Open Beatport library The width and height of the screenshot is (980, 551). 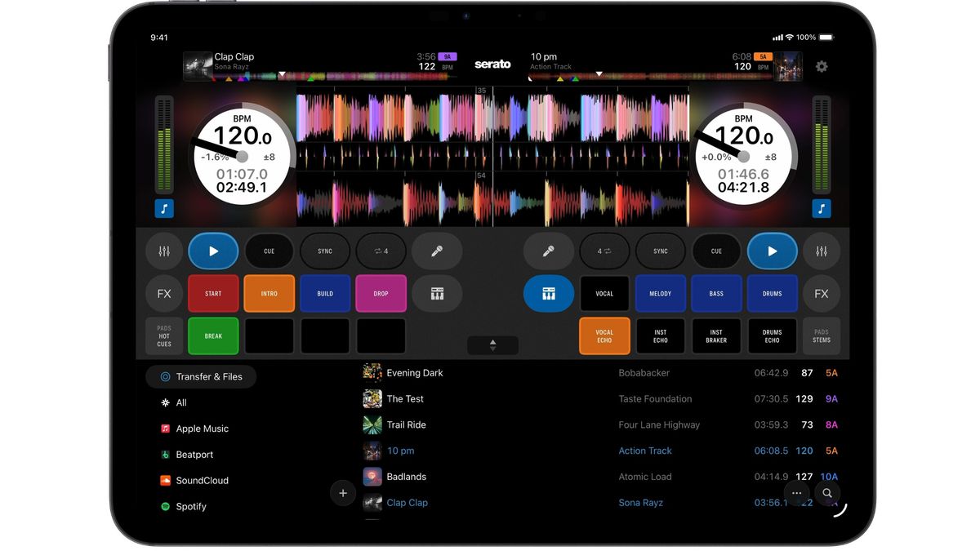194,455
